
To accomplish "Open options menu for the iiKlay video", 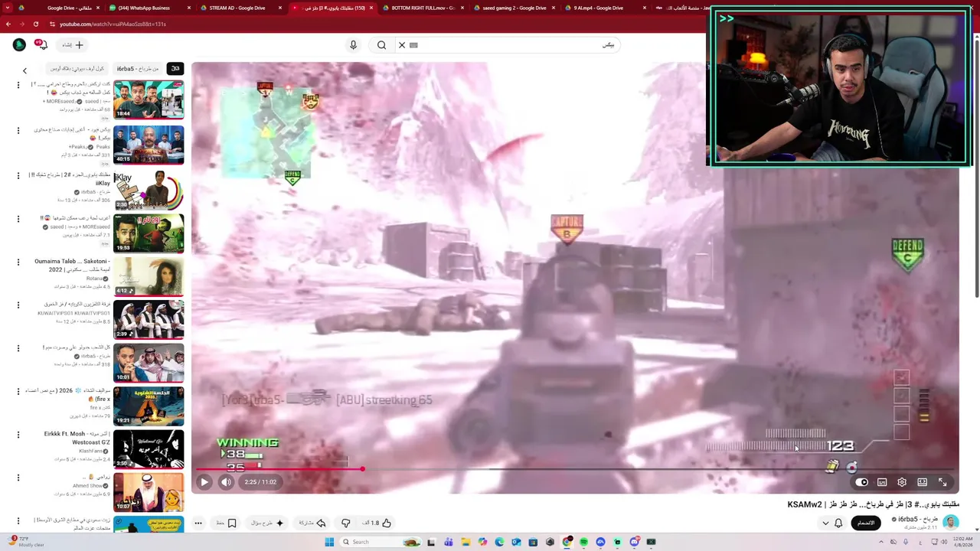I will [18, 175].
